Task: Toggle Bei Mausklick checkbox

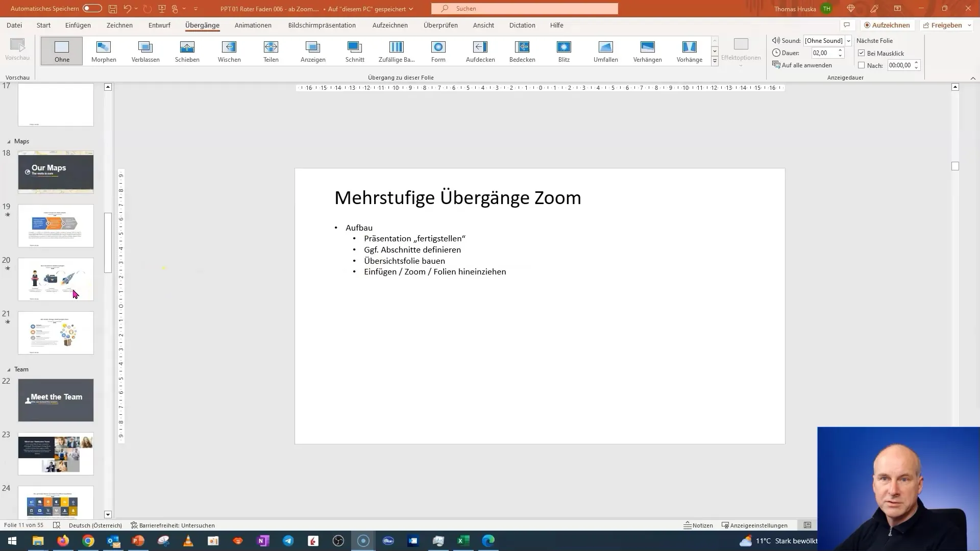Action: point(861,53)
